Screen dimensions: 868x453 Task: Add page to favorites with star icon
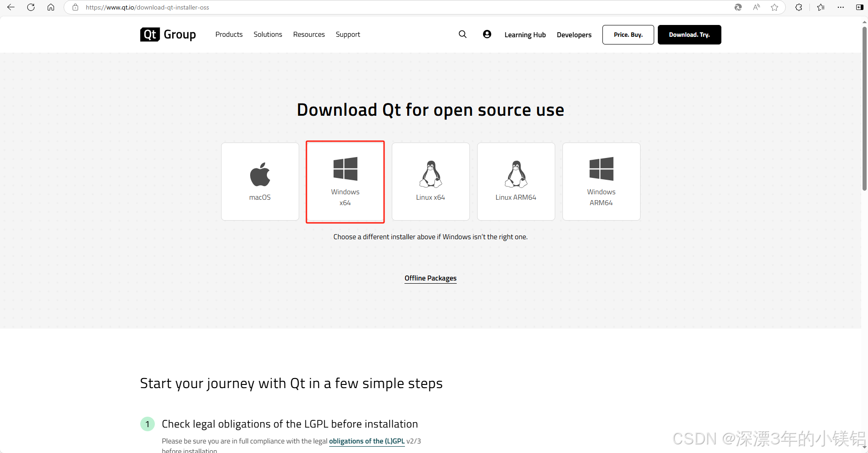tap(774, 7)
